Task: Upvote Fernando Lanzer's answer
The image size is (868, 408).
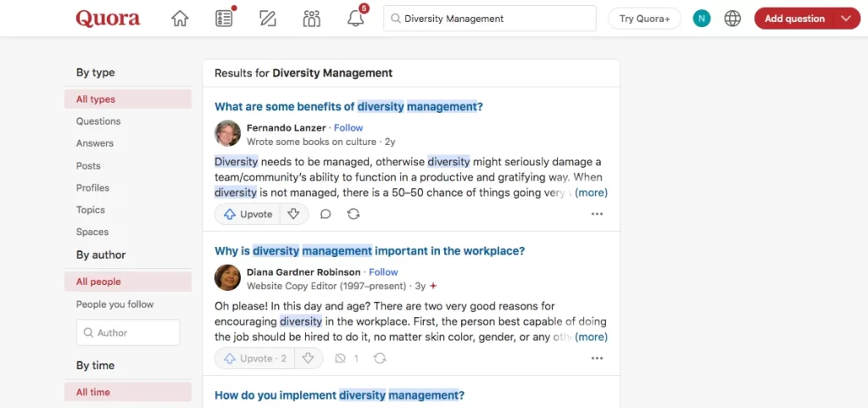Action: [248, 215]
